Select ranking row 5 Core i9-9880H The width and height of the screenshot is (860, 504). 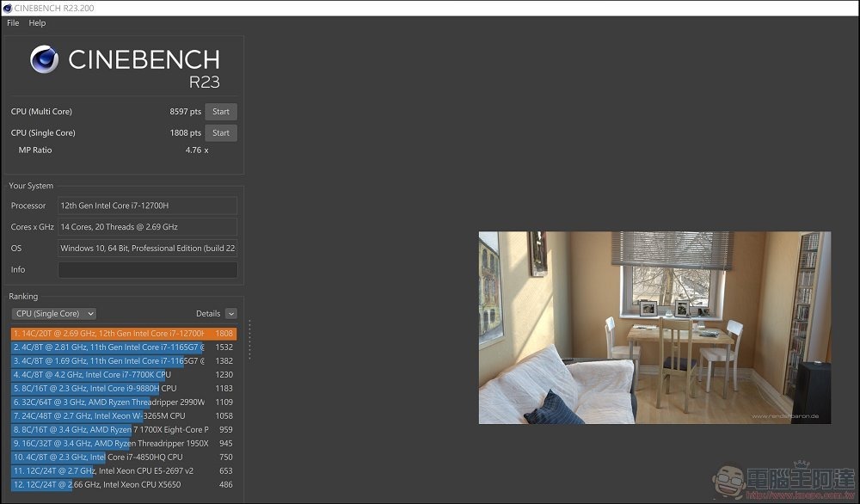click(x=124, y=388)
